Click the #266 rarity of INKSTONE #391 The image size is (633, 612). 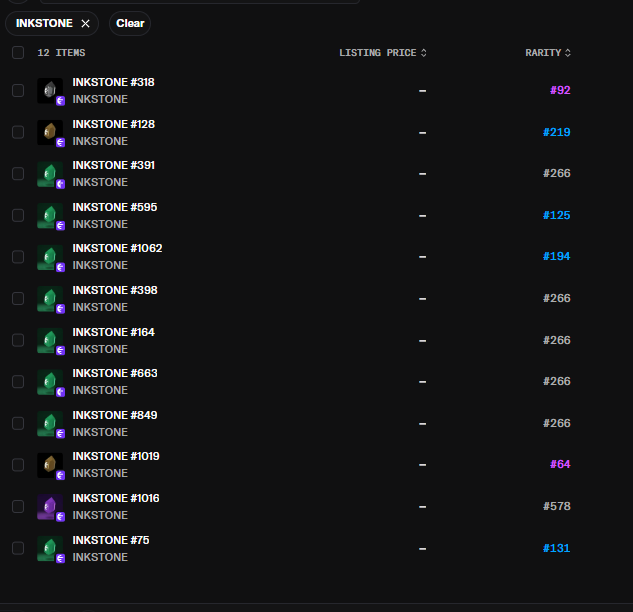(x=556, y=174)
